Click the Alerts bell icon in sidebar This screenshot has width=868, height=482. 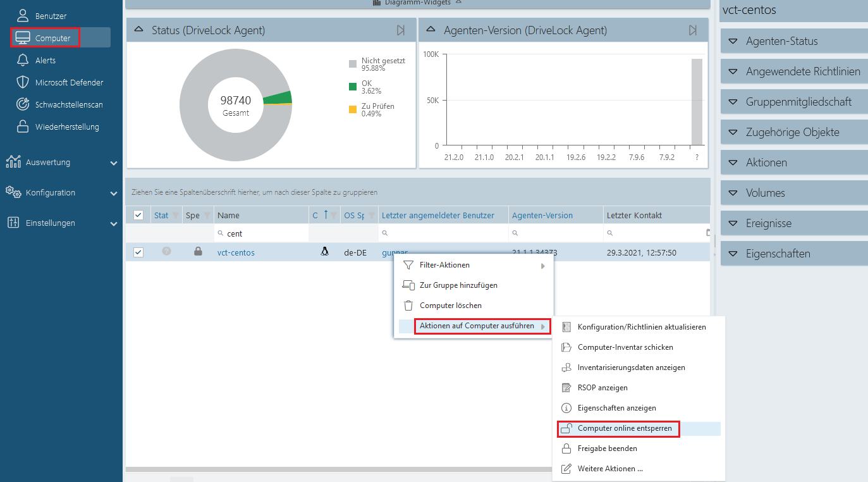point(23,60)
